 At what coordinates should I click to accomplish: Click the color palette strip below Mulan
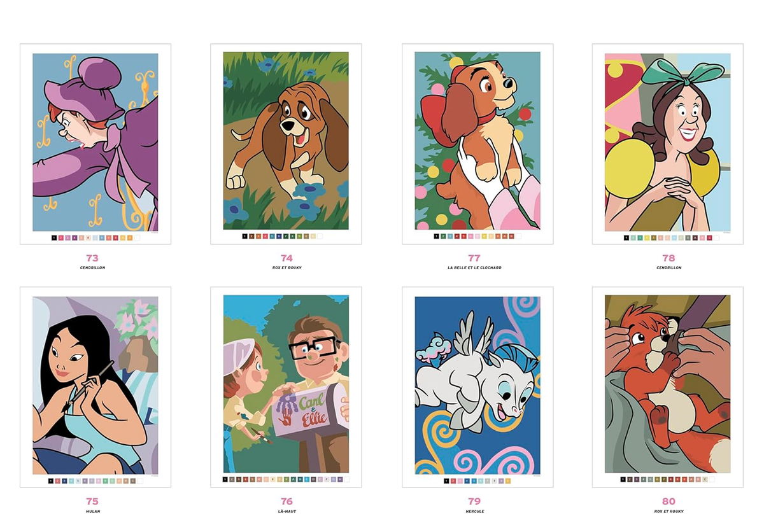(x=96, y=481)
